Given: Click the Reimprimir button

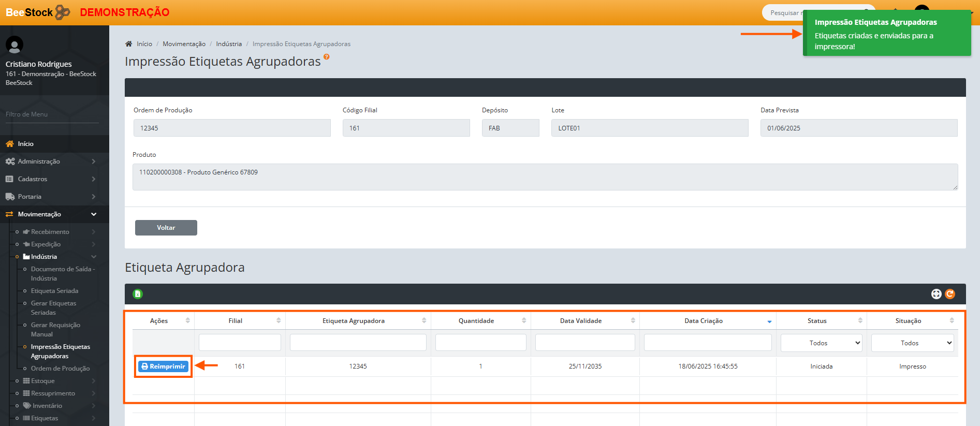Looking at the screenshot, I should 163,366.
